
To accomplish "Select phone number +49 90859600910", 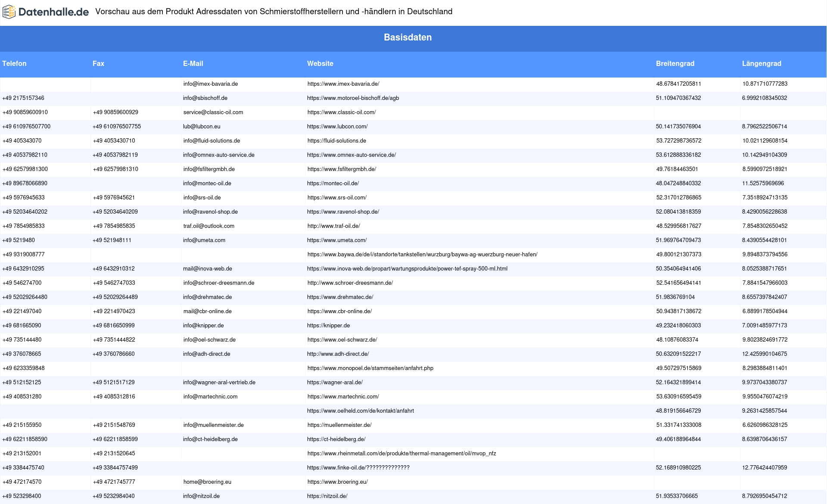I will (x=25, y=112).
